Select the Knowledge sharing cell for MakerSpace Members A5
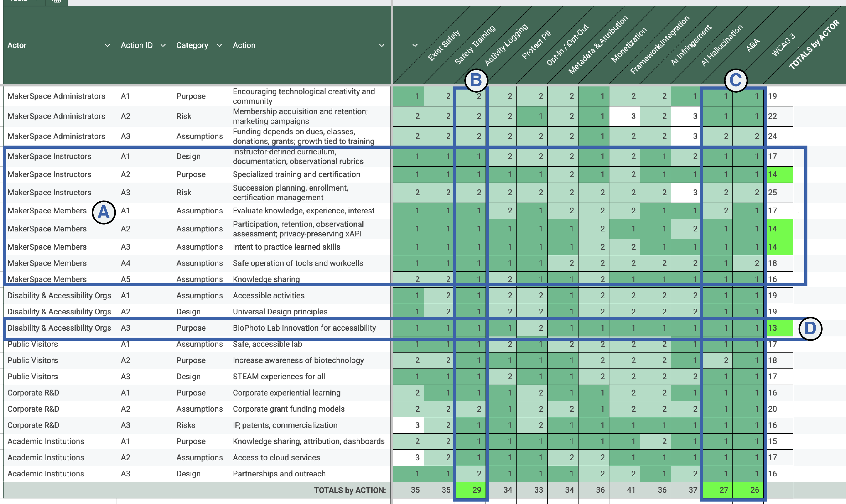Screen dimensions: 846x504 coord(266,279)
